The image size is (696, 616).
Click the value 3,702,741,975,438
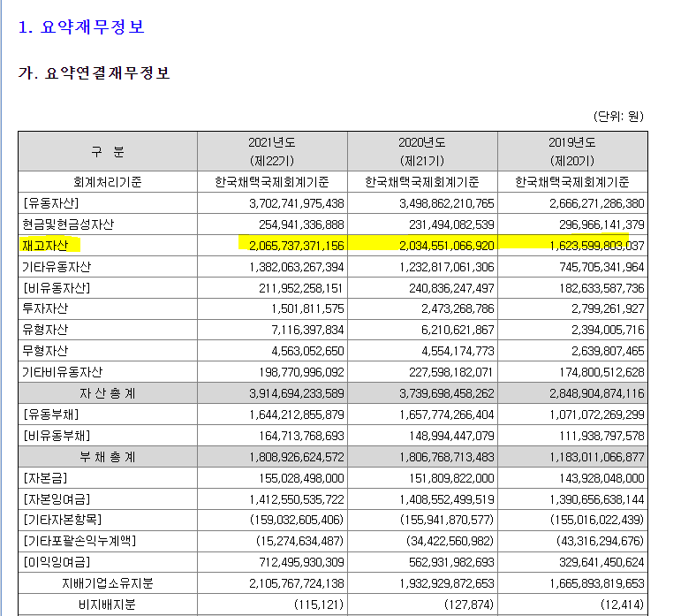click(x=297, y=203)
